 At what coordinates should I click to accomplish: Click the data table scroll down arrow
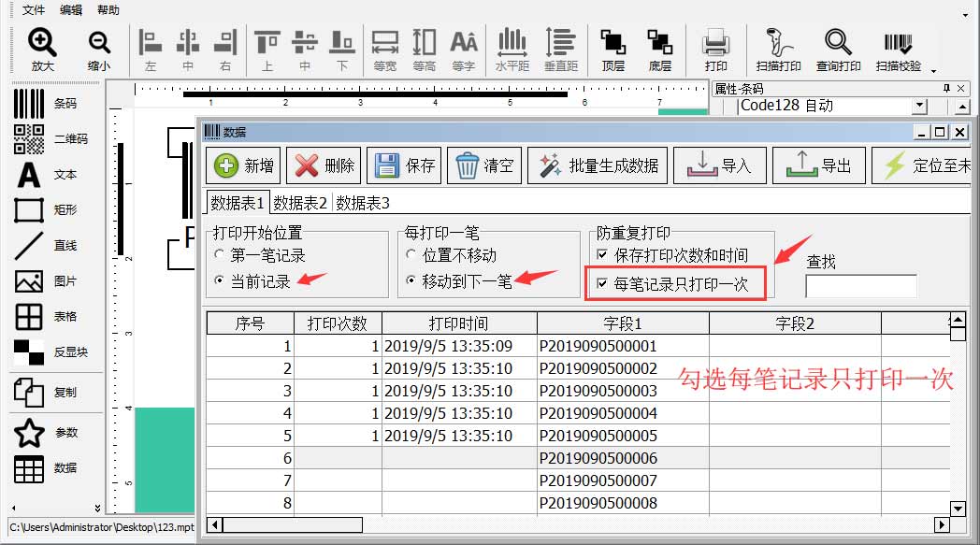(957, 509)
